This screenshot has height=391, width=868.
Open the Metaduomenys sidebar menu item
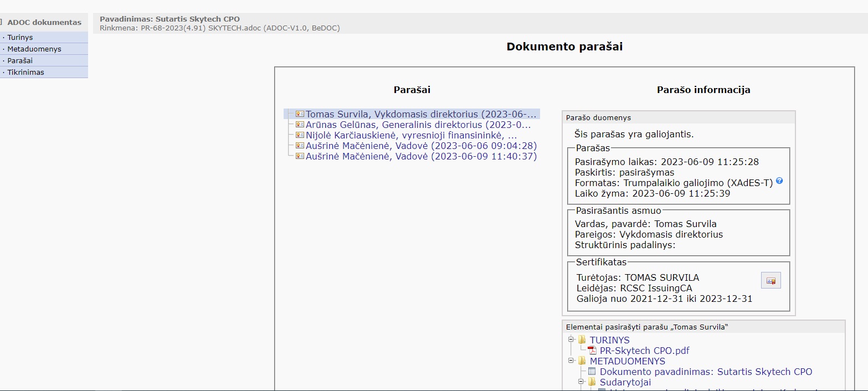pyautogui.click(x=34, y=49)
